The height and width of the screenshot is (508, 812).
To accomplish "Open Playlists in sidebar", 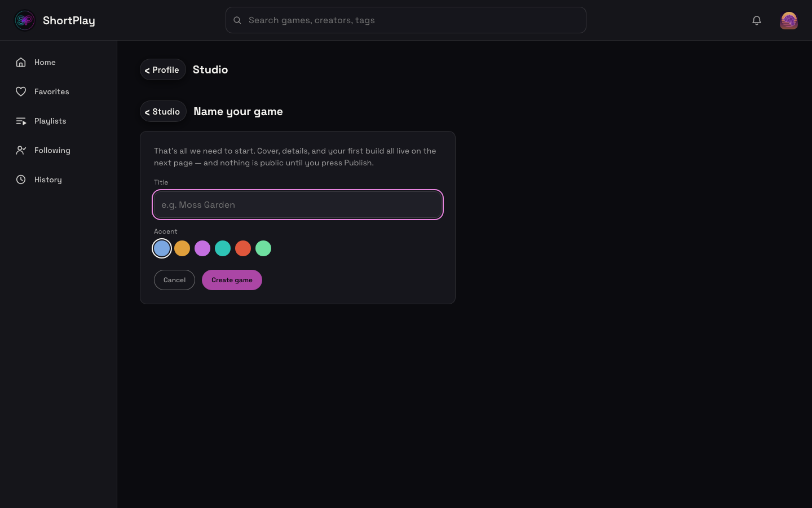I will tap(59, 121).
